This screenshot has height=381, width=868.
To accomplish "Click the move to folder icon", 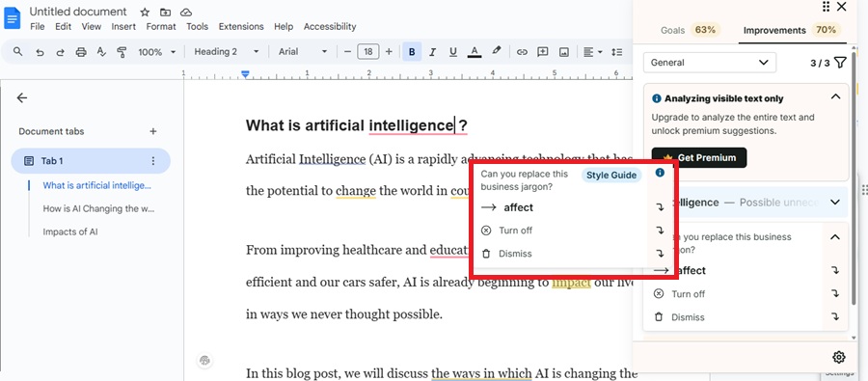I will [165, 12].
